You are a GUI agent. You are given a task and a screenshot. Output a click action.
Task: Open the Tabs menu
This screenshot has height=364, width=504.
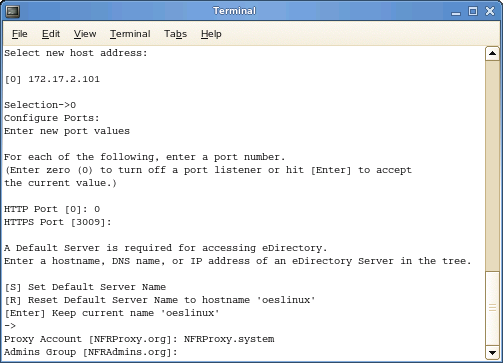tap(175, 34)
